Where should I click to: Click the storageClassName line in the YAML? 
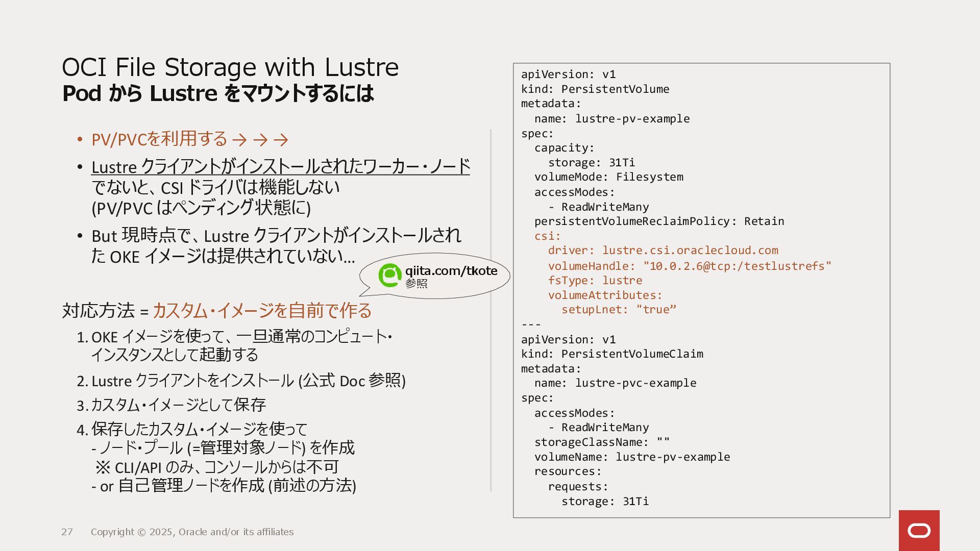(x=601, y=442)
